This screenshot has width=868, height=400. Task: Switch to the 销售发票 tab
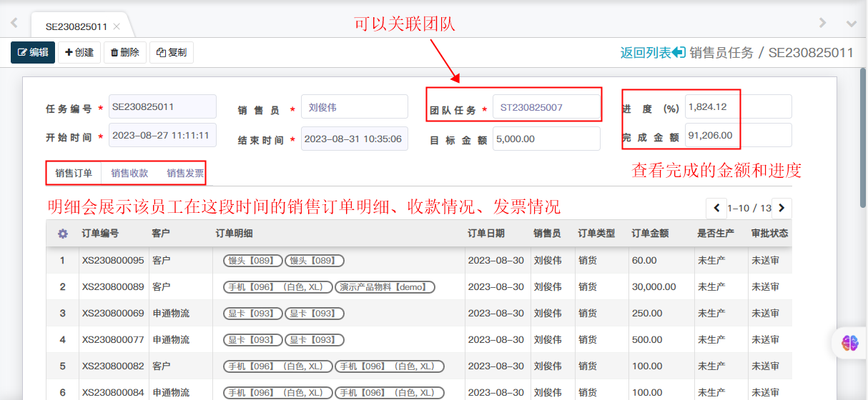point(184,173)
